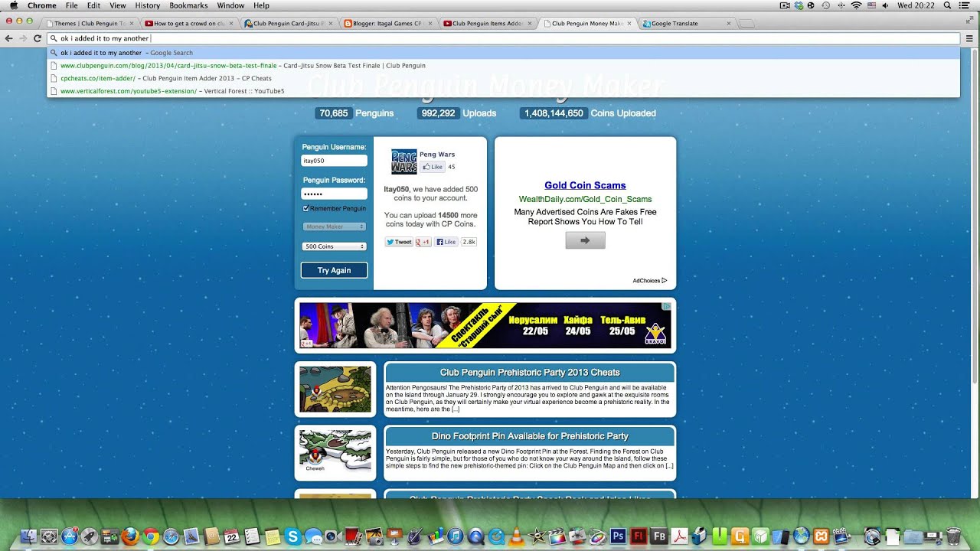
Task: Open XAMPP orange dock icon
Action: tap(822, 536)
